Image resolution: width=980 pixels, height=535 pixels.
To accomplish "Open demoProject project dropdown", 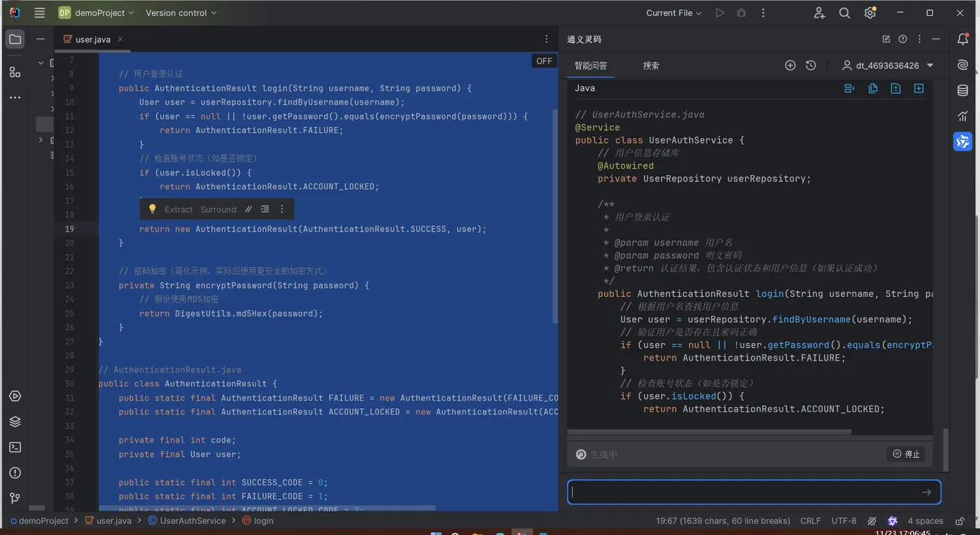I will pos(97,13).
